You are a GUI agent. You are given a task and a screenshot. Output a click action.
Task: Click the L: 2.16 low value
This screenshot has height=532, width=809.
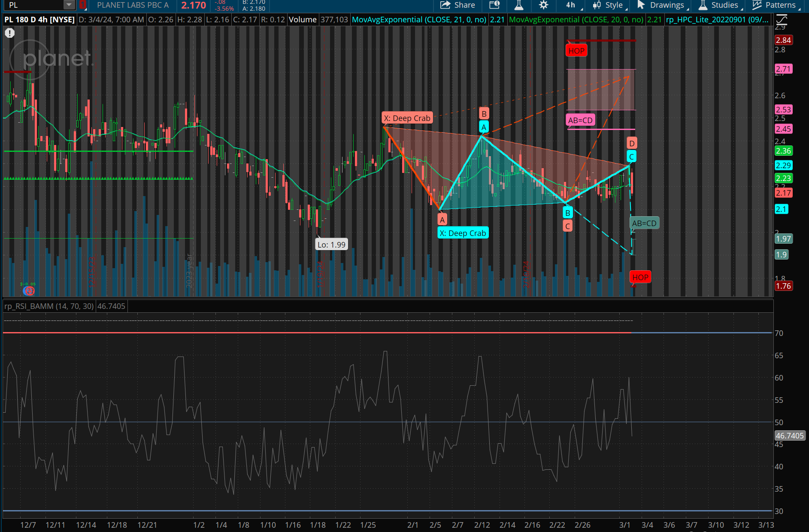point(218,20)
